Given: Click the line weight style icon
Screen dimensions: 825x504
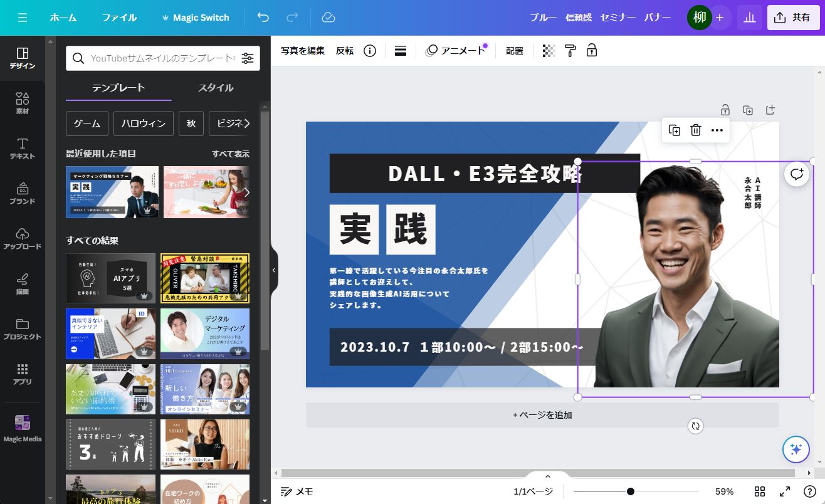Looking at the screenshot, I should click(x=401, y=51).
